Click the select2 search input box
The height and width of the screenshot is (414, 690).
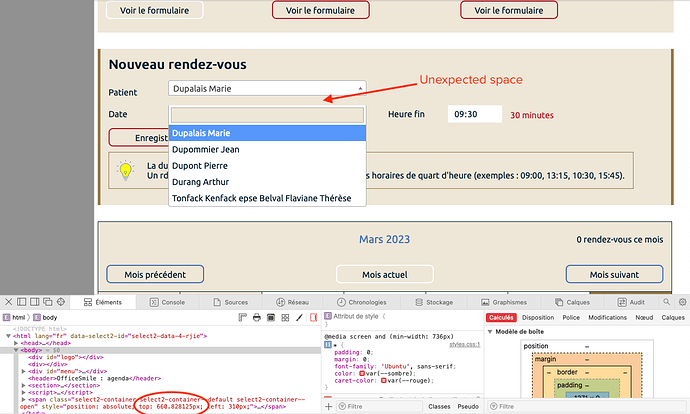pos(268,115)
